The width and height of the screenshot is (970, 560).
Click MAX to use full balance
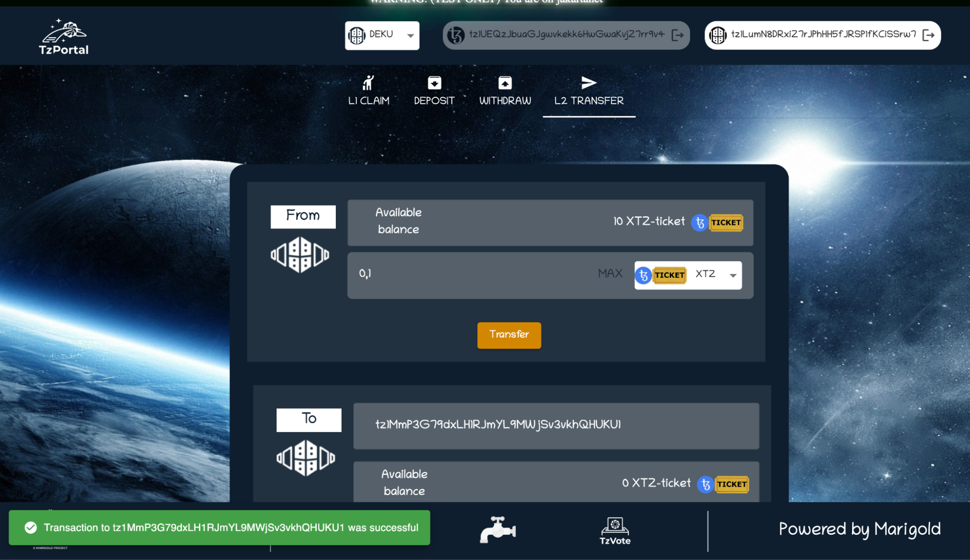point(609,273)
